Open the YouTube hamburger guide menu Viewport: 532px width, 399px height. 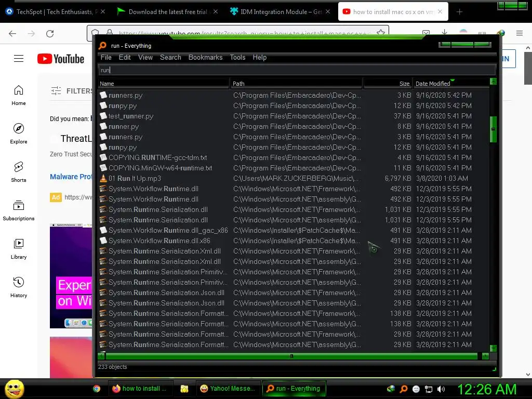(19, 59)
